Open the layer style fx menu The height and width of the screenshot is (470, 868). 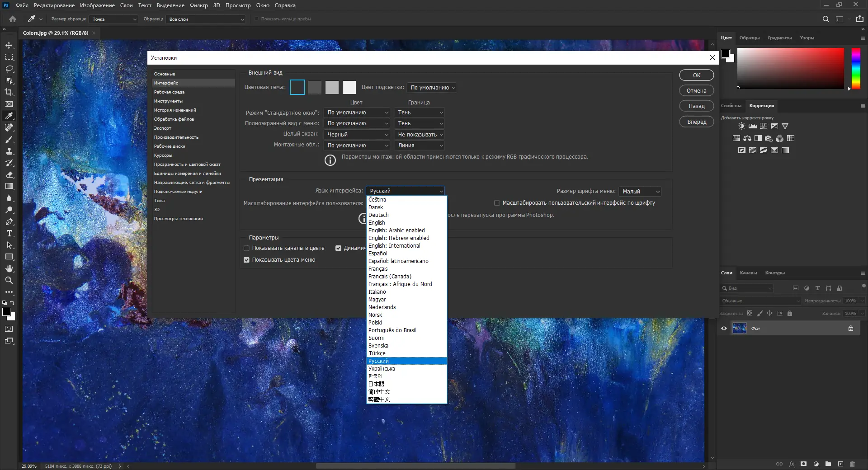point(792,464)
